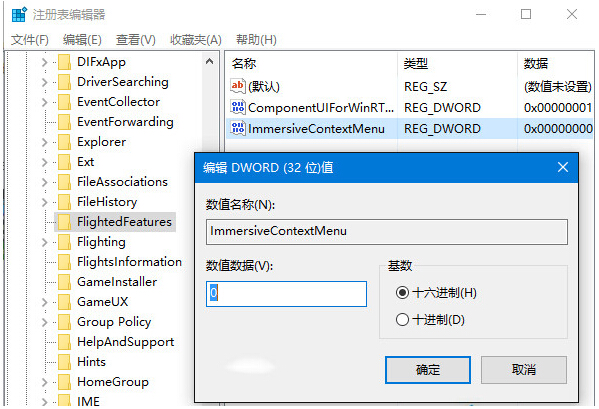
Task: Select the HelpAndSupport tree item
Action: [x=126, y=342]
